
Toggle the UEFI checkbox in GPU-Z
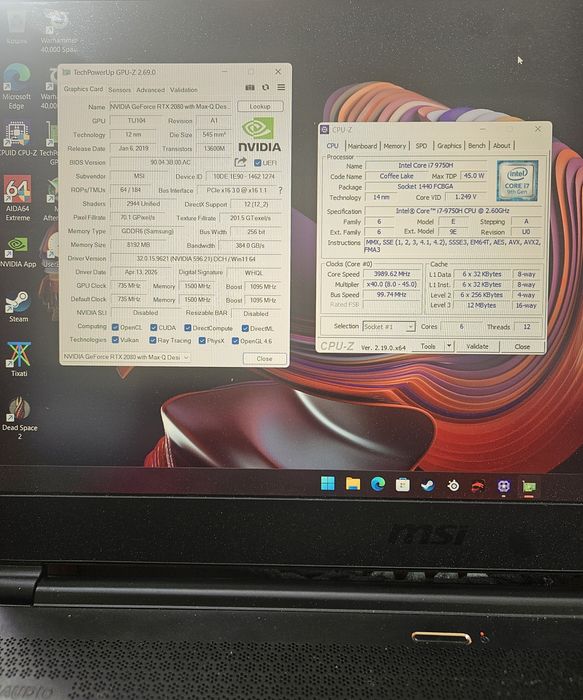258,162
